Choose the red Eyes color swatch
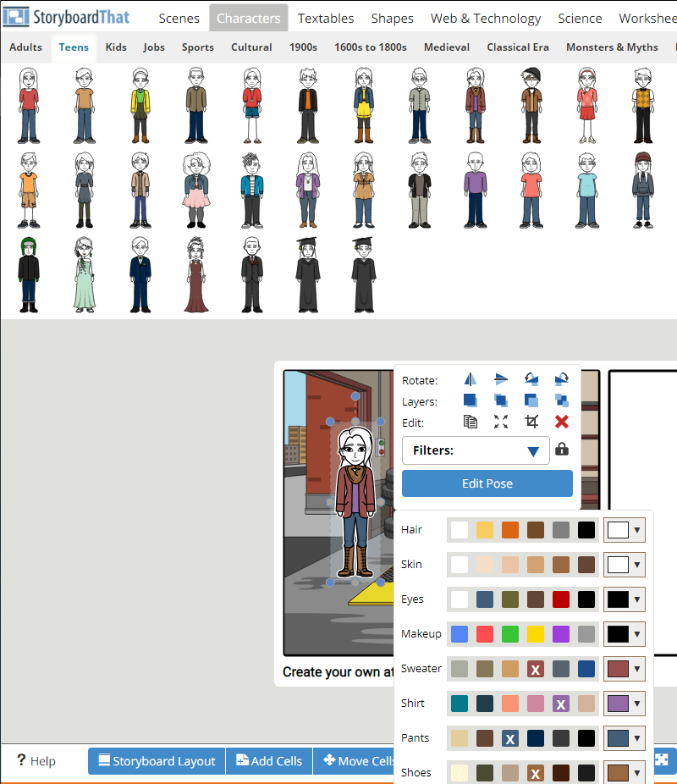The height and width of the screenshot is (784, 677). pos(560,599)
